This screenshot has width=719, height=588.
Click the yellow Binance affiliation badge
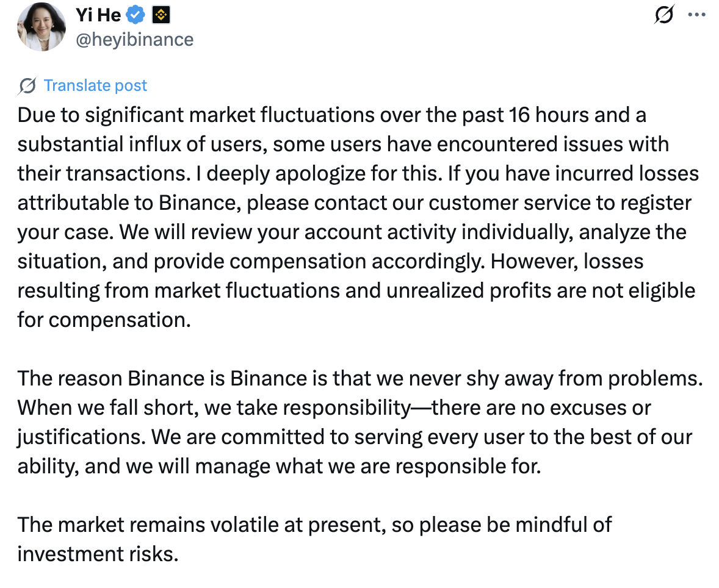[x=161, y=15]
